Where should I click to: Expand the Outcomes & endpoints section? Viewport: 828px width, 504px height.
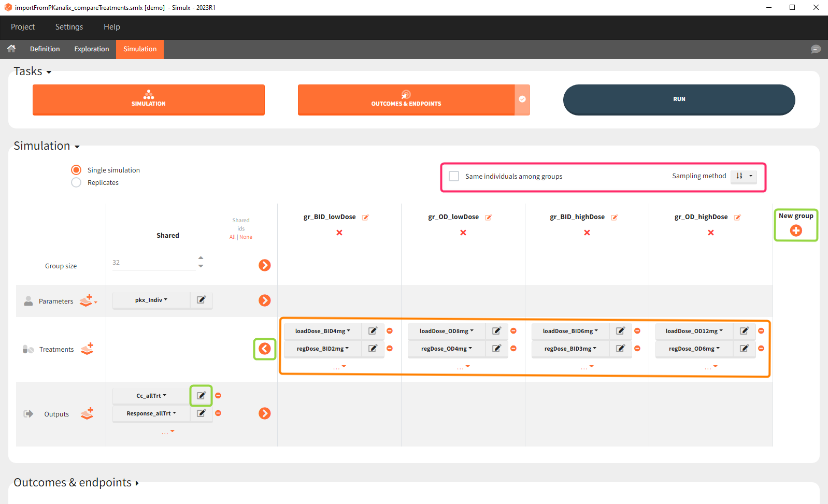pos(76,483)
